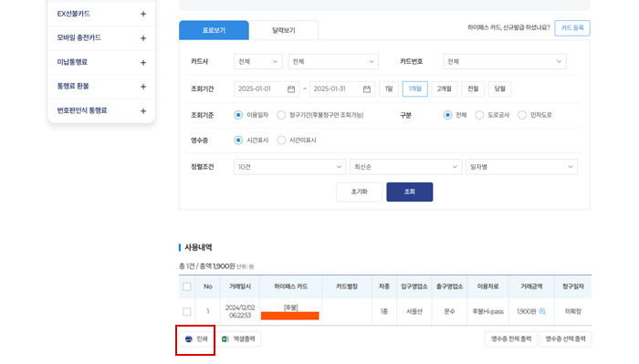The height and width of the screenshot is (364, 639).
Task: Open the EX선불카드 menu item
Action: click(x=101, y=14)
